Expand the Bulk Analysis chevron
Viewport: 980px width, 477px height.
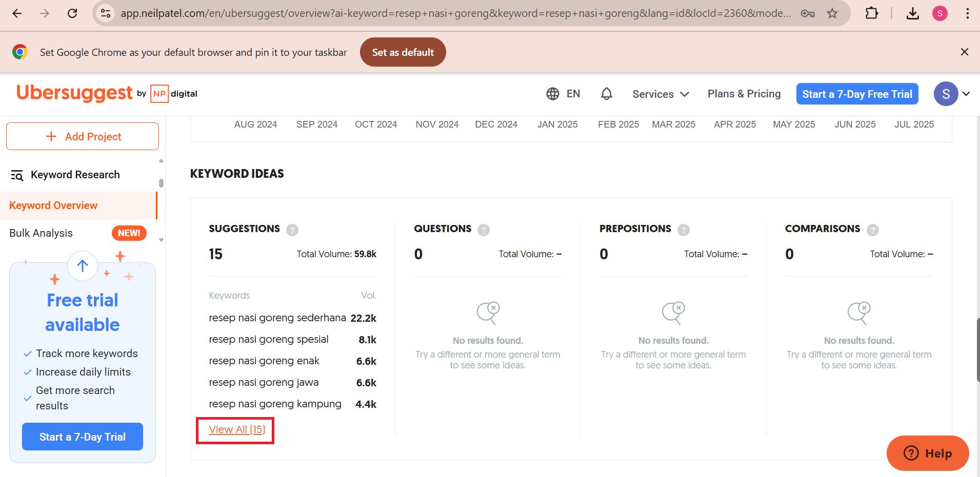161,240
